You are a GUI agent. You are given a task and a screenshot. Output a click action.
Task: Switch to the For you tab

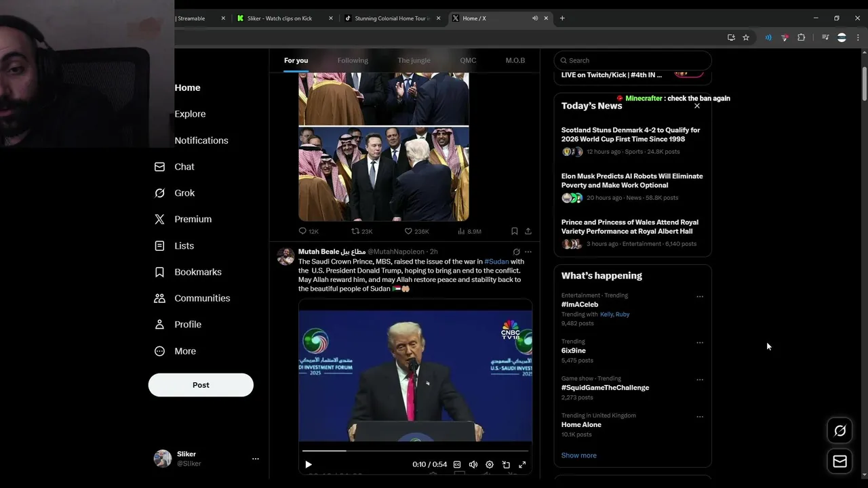pyautogui.click(x=296, y=60)
